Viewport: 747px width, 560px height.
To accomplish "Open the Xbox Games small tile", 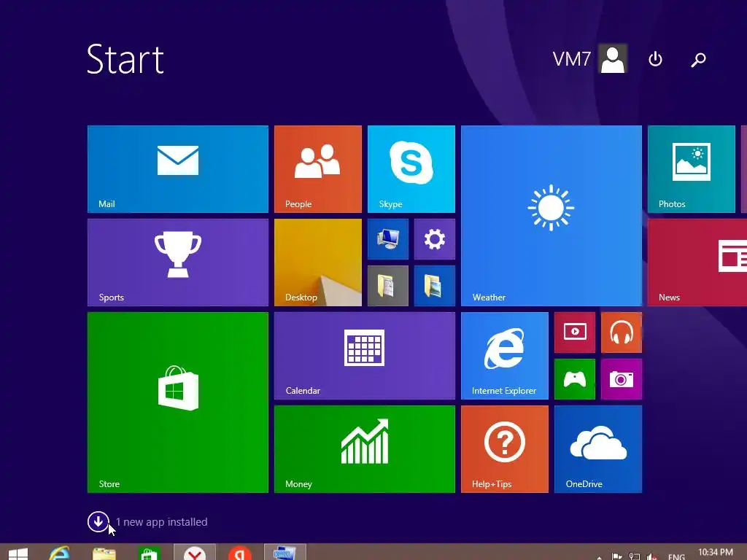I will pos(575,379).
